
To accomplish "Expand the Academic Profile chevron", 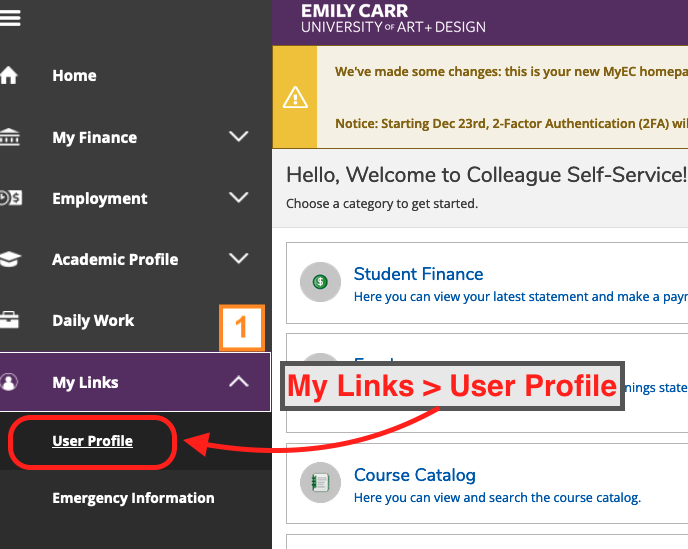I will tap(239, 258).
